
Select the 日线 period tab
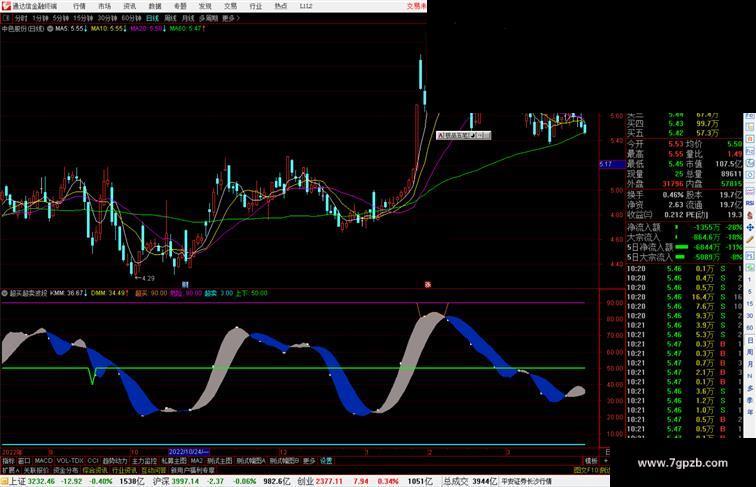coord(152,18)
